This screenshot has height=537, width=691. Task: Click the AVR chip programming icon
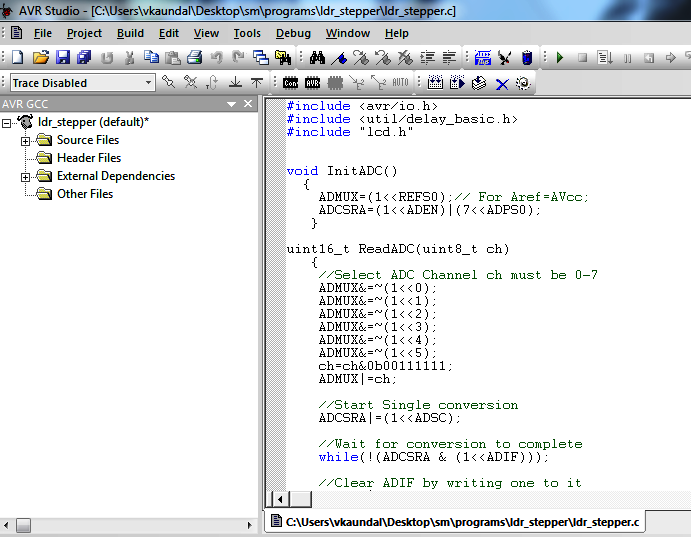[312, 83]
